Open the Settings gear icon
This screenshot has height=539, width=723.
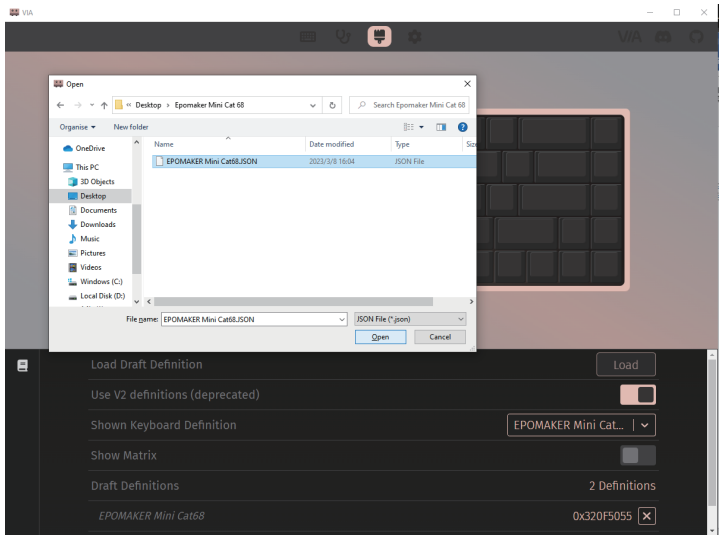[414, 36]
